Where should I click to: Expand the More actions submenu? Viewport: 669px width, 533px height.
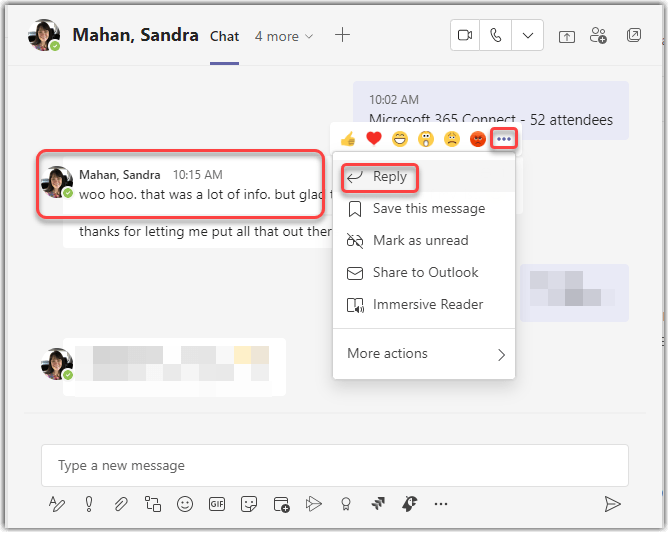(x=425, y=354)
